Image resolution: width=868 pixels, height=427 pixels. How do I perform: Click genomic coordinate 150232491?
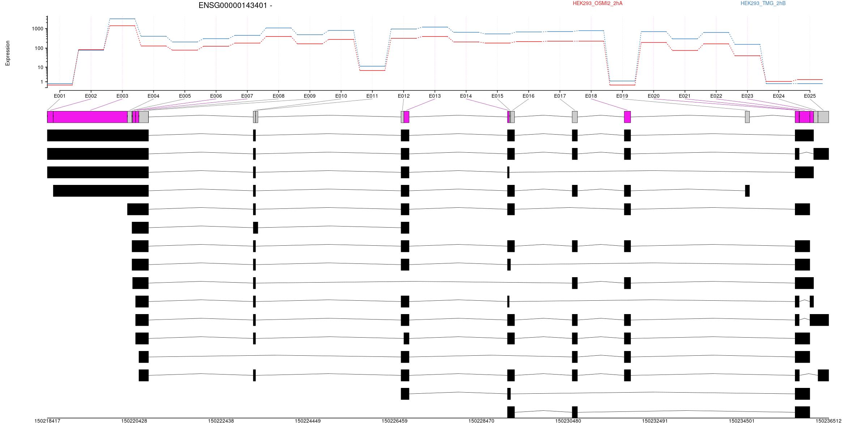click(x=655, y=421)
